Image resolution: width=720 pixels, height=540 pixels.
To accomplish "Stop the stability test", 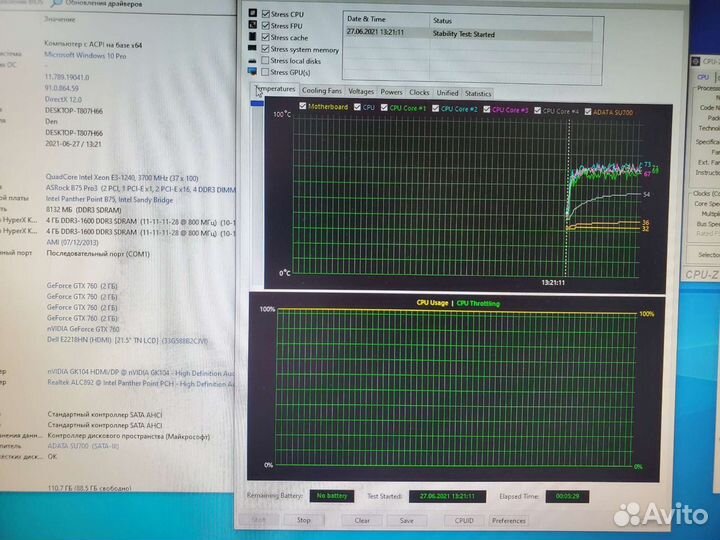I will [304, 520].
